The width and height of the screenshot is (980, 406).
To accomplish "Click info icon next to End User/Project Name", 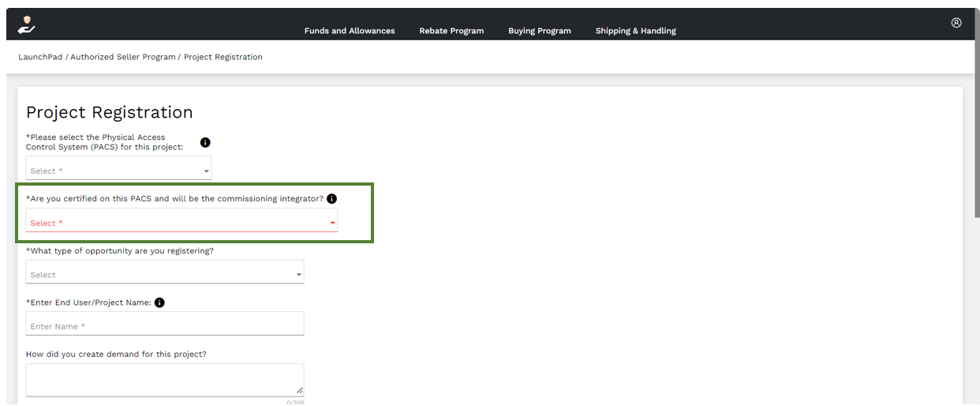I will [159, 303].
